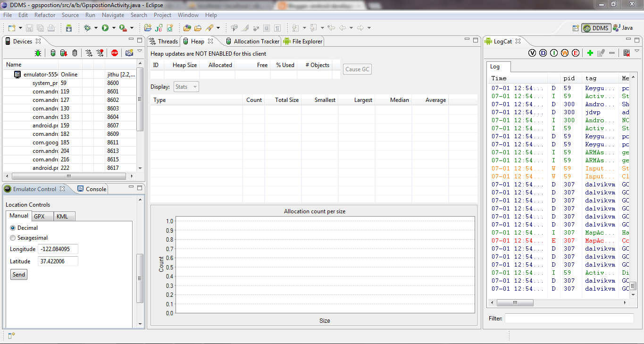Click the New Java Package icon
644x344 pixels.
148,28
